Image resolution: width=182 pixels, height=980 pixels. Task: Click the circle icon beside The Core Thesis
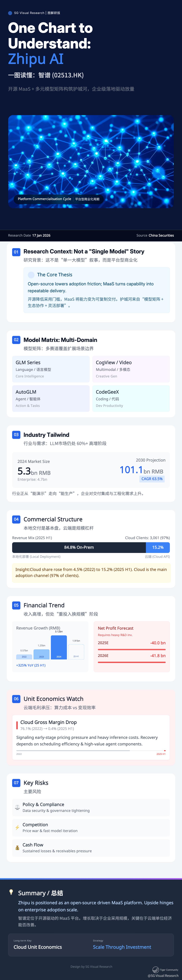[x=31, y=275]
